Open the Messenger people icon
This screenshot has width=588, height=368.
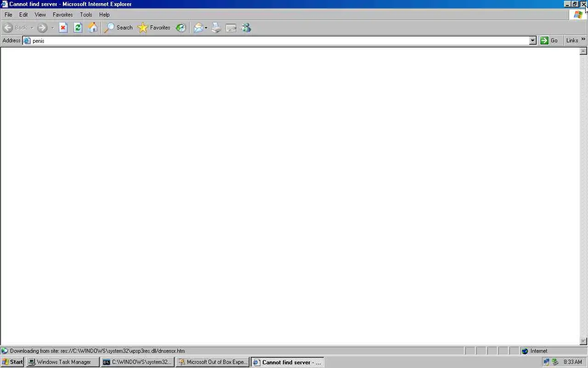(246, 28)
